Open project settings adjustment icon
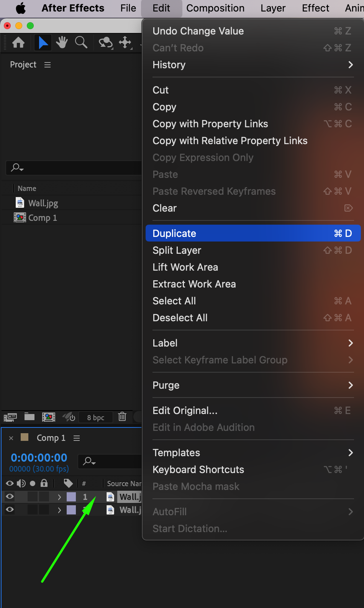 [69, 417]
